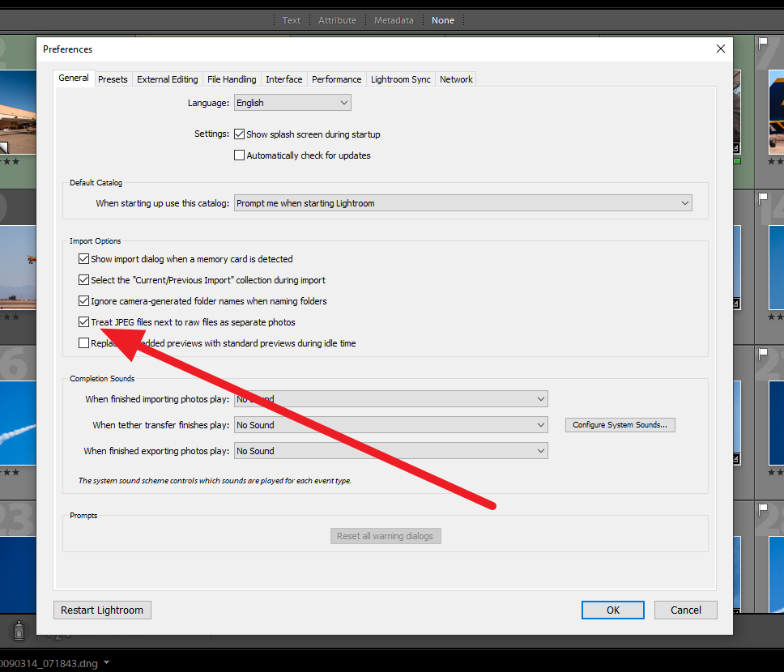Select the Metadata filter option
The width and height of the screenshot is (784, 672).
click(394, 19)
